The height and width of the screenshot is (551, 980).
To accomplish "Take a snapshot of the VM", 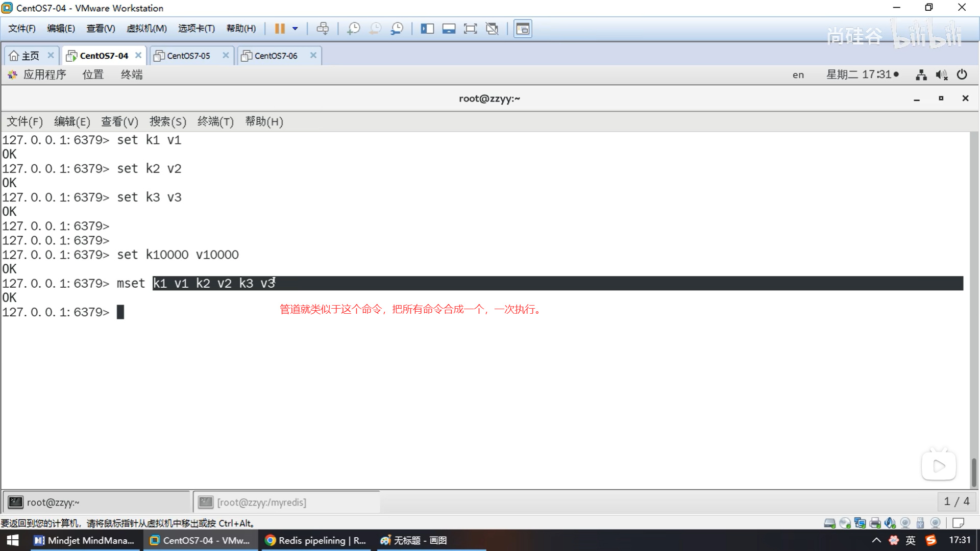I will (x=353, y=29).
